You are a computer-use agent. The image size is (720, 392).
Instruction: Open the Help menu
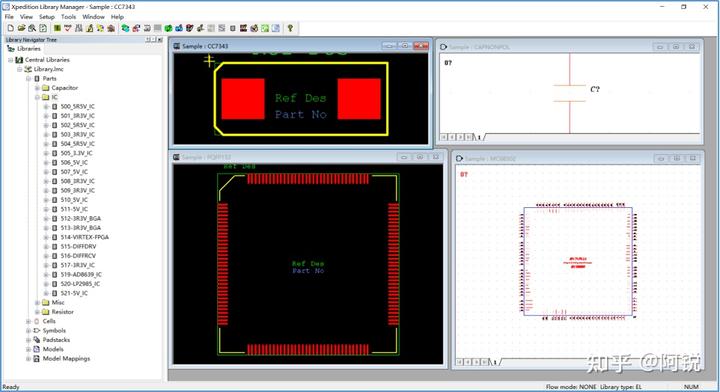point(117,17)
